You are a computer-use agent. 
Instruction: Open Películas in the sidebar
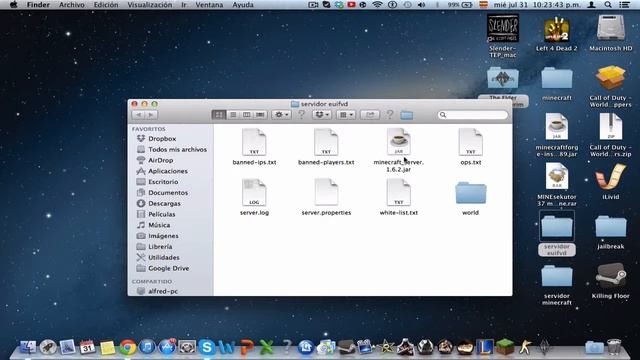[162, 214]
